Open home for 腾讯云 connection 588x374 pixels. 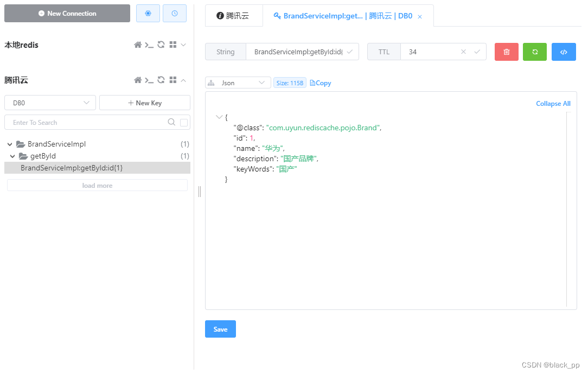138,80
